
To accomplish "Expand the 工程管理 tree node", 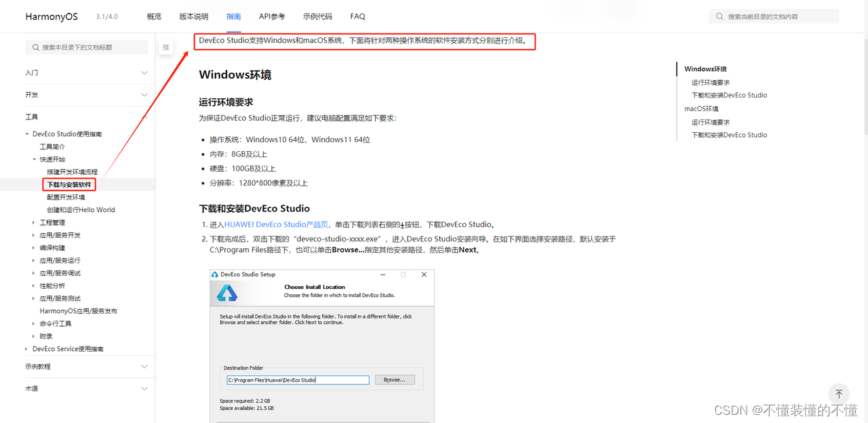I will coord(35,222).
